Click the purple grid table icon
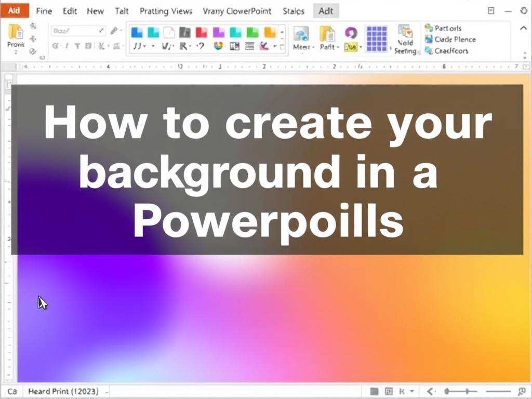This screenshot has height=399, width=532. [377, 38]
